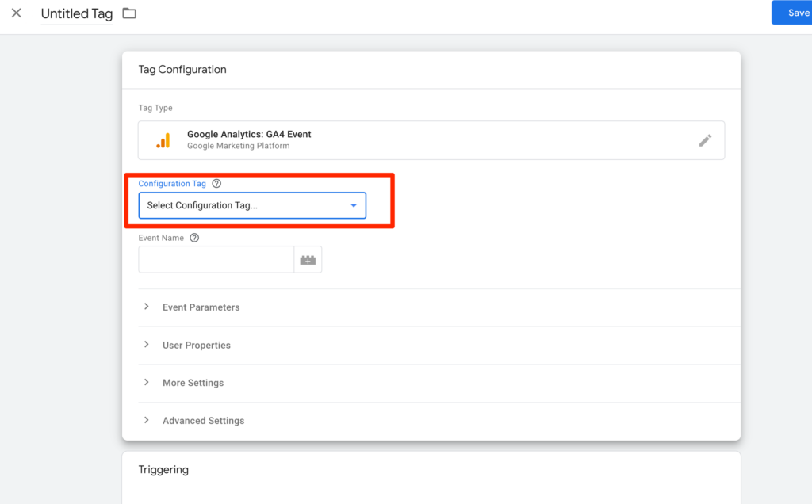Open the Select Configuration Tag dropdown

click(x=252, y=205)
